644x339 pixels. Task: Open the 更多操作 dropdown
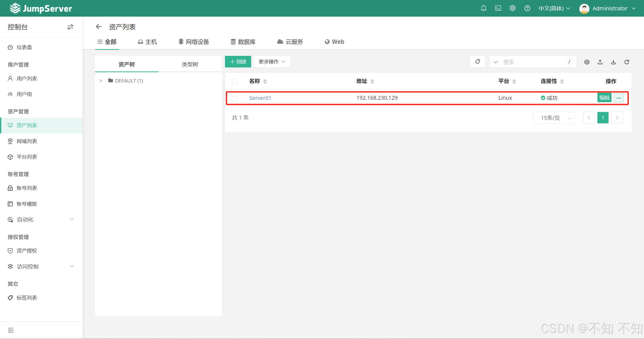pyautogui.click(x=272, y=62)
